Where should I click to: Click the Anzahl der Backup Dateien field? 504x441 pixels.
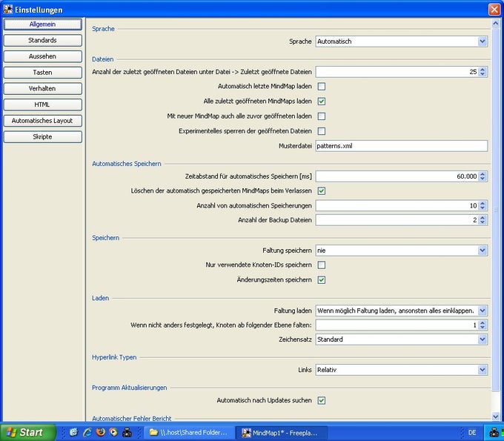coord(397,220)
